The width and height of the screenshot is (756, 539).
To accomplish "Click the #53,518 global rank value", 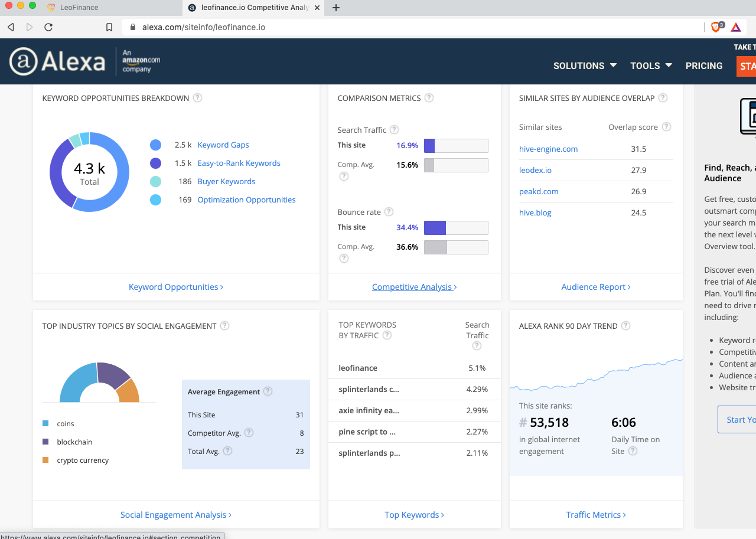I will [544, 423].
